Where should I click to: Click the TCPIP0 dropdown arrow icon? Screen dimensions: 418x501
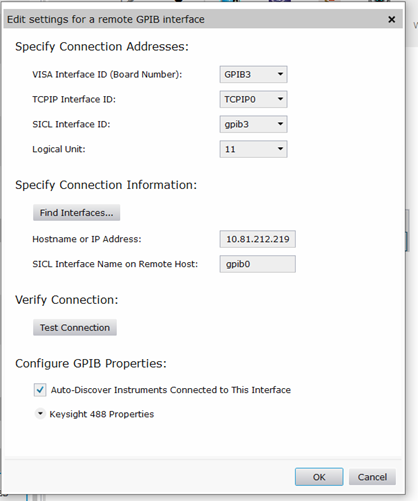(280, 99)
